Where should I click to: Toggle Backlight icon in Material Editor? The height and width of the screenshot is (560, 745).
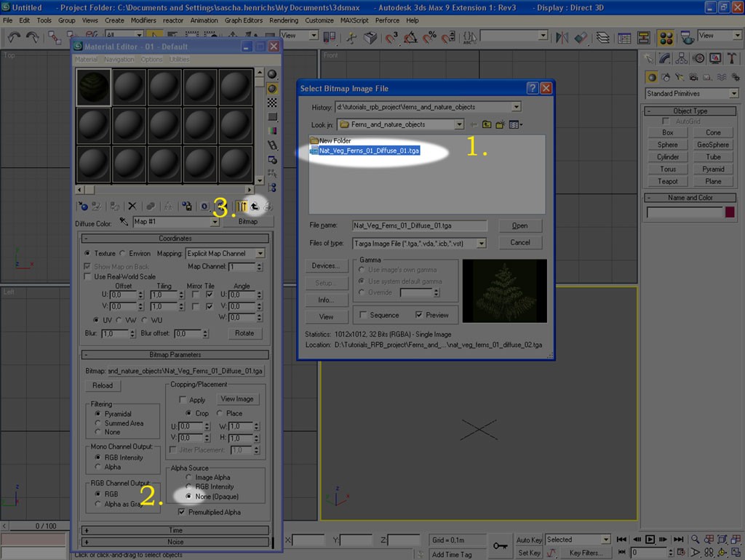(272, 88)
